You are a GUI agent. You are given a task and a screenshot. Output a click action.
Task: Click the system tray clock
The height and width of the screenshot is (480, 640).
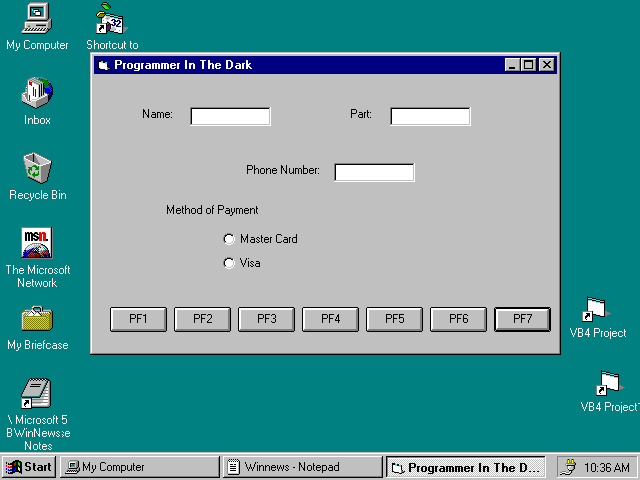[607, 467]
